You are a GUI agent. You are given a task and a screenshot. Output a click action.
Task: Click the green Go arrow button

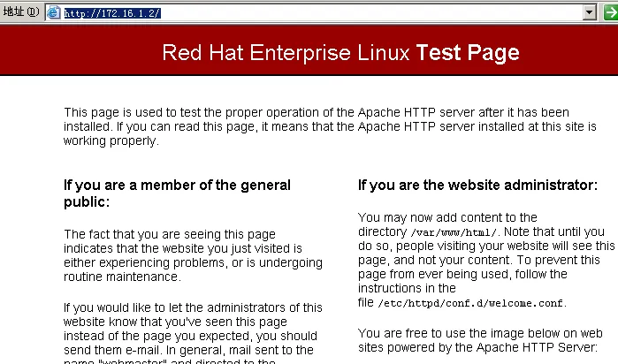point(611,12)
